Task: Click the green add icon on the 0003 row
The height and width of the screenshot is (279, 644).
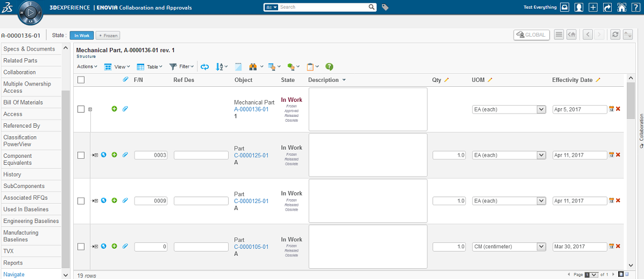Action: click(114, 155)
